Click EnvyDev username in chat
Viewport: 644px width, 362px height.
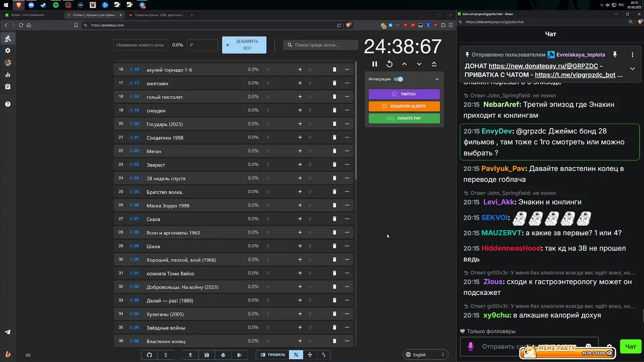pyautogui.click(x=497, y=131)
